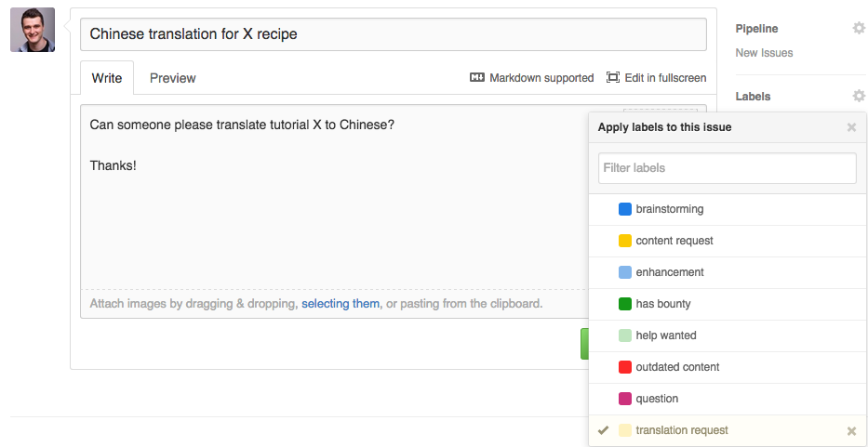This screenshot has height=447, width=868.
Task: Click the Markdown supported icon
Action: pos(476,78)
